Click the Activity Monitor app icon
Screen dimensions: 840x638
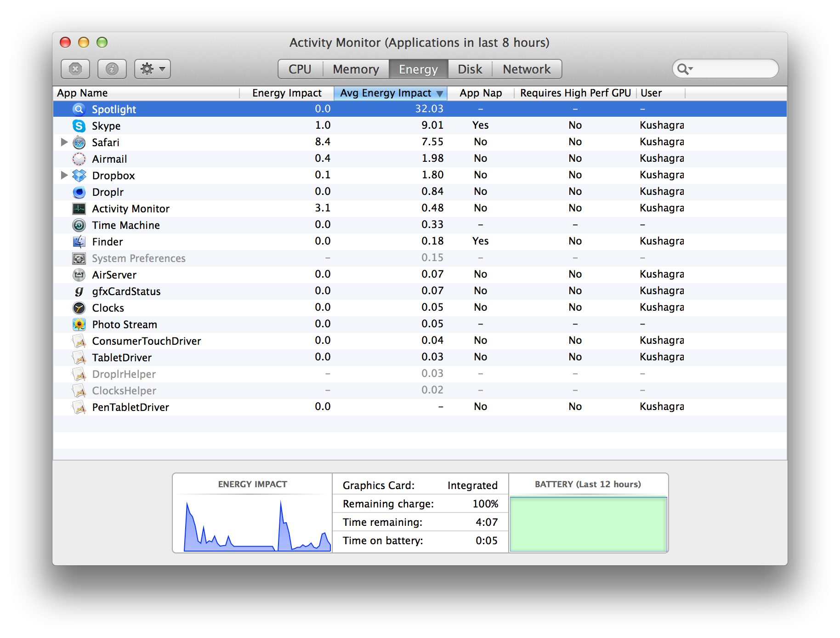pos(79,208)
